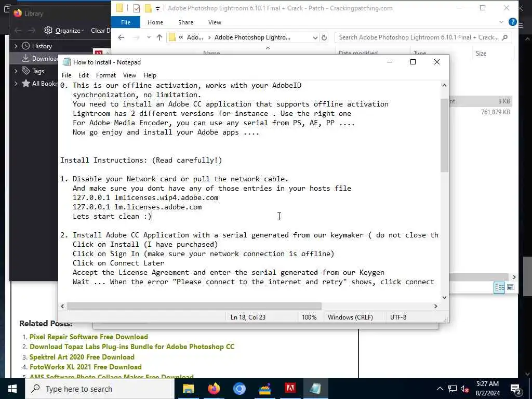Show hidden system tray icons
Image resolution: width=532 pixels, height=399 pixels.
pyautogui.click(x=440, y=389)
